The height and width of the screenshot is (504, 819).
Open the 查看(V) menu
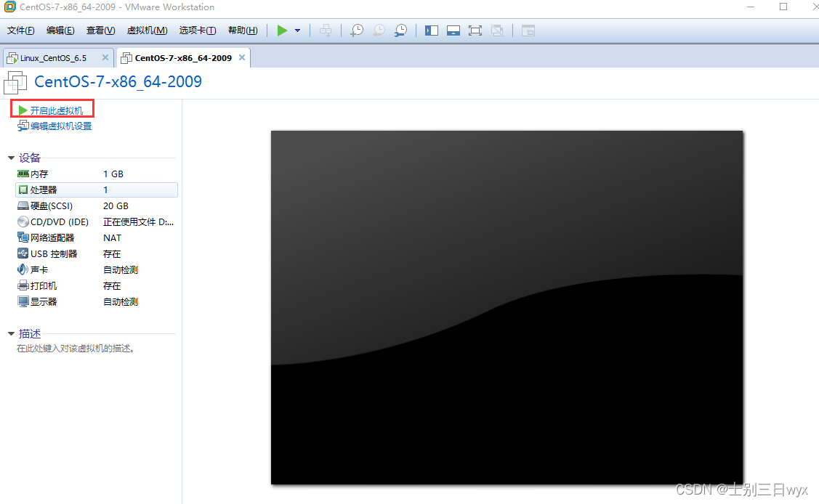click(100, 31)
